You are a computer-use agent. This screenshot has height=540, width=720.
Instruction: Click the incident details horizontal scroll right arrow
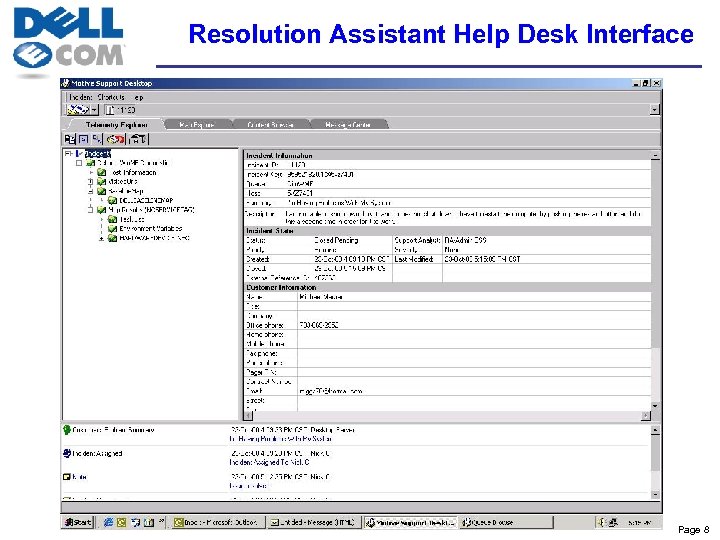click(x=646, y=416)
